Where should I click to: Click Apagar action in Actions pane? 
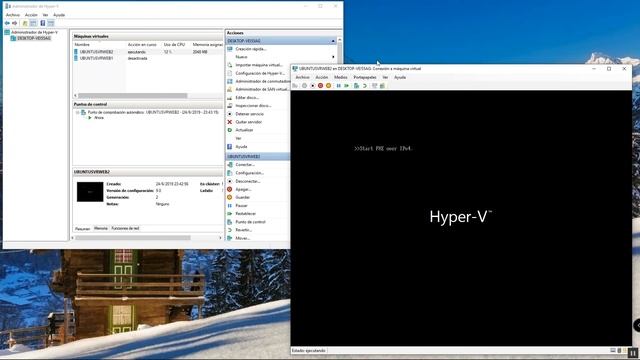coord(243,189)
